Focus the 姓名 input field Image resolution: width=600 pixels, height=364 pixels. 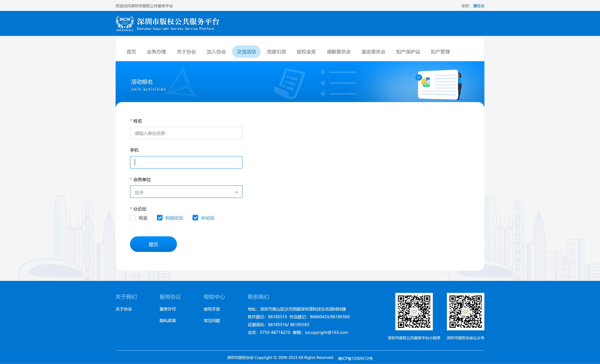[x=186, y=133]
